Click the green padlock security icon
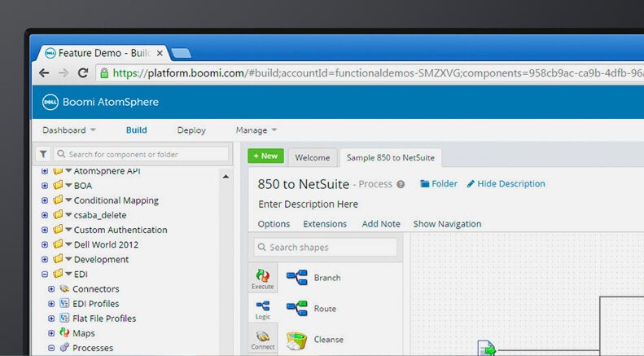This screenshot has width=644, height=356. (x=104, y=73)
